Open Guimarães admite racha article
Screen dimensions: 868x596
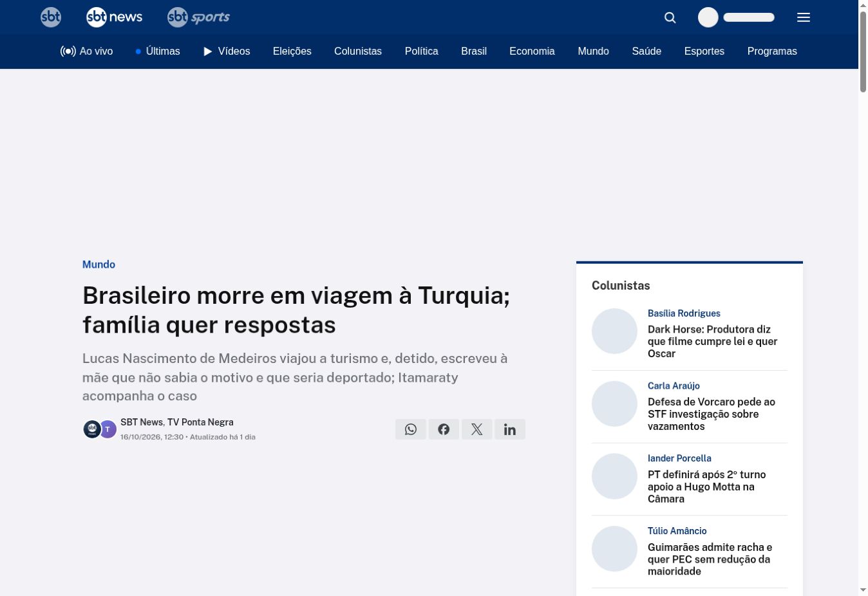(710, 559)
